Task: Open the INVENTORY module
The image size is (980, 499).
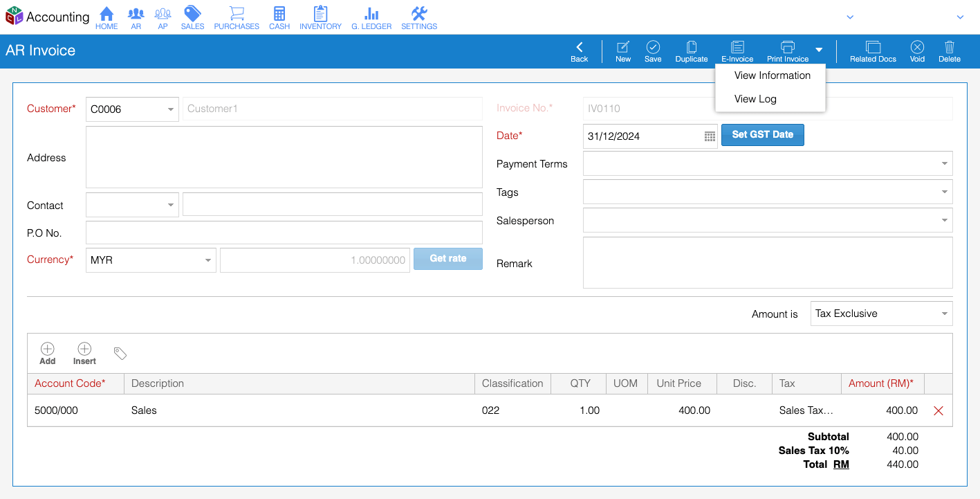Action: point(320,17)
